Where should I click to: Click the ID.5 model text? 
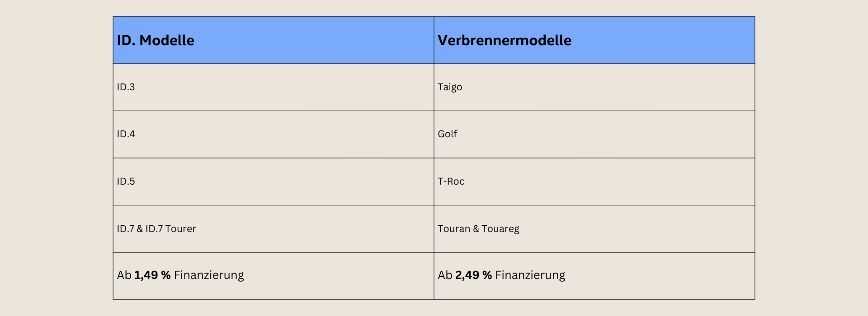[126, 181]
